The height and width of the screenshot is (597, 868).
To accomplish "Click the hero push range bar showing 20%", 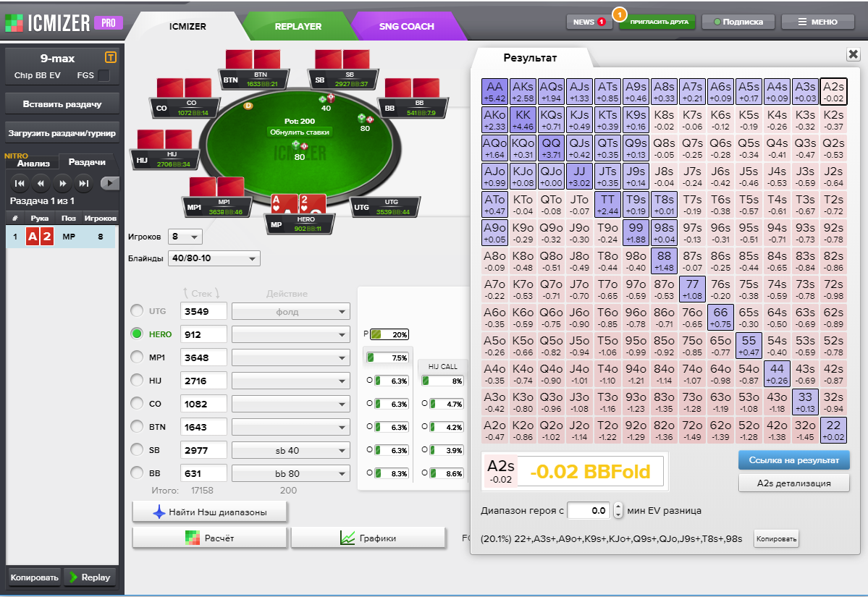I will [x=389, y=334].
